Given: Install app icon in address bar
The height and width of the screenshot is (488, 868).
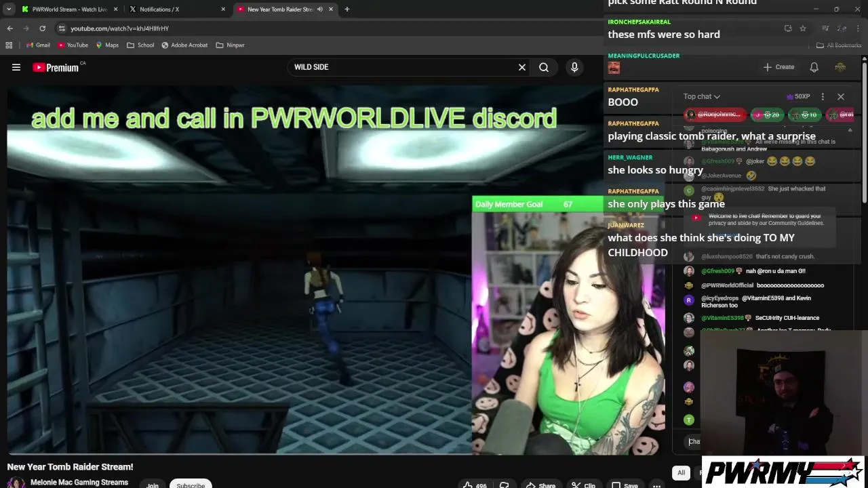Looking at the screenshot, I should (788, 28).
